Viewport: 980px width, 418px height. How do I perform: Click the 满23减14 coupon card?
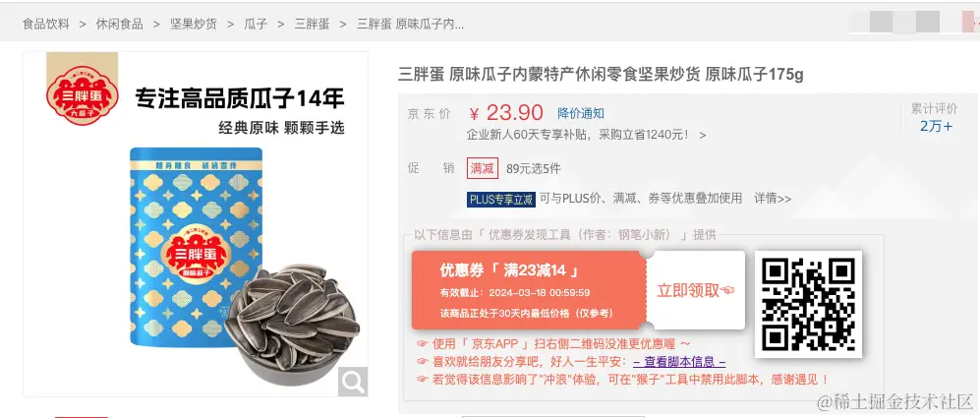coord(529,290)
